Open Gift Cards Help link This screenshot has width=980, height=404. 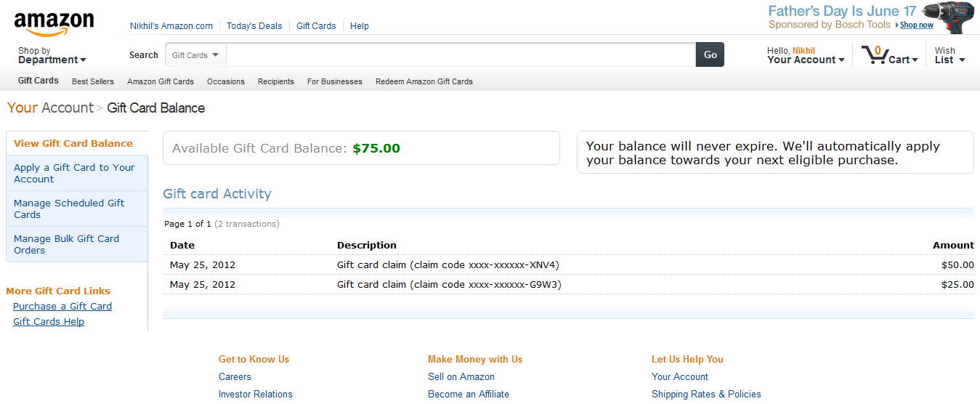(49, 322)
